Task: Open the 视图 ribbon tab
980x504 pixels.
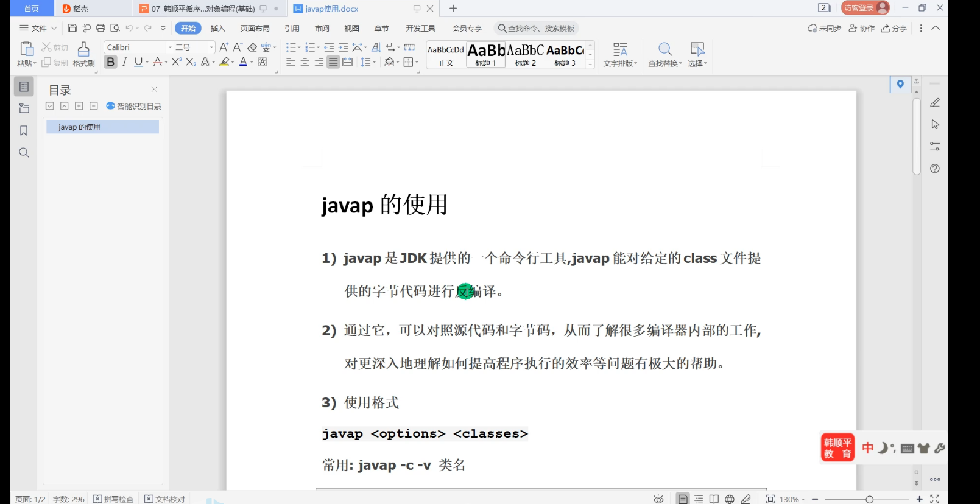Action: tap(351, 28)
